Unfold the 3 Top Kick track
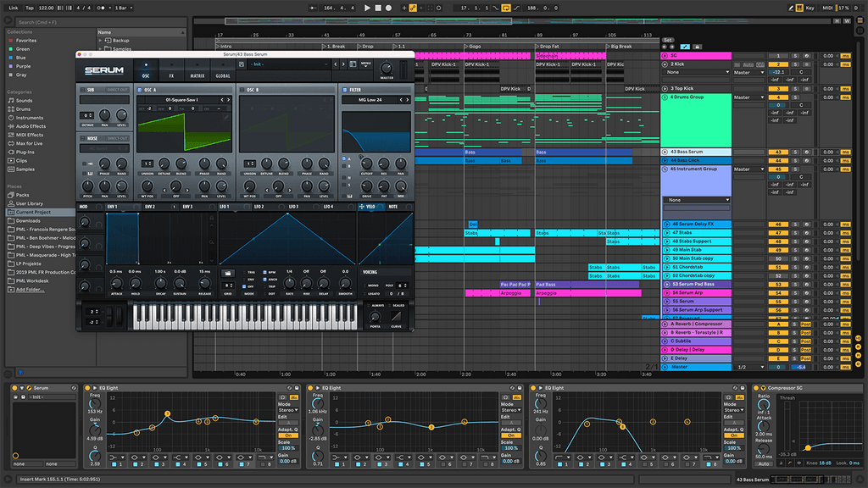Image resolution: width=868 pixels, height=488 pixels. (x=665, y=88)
